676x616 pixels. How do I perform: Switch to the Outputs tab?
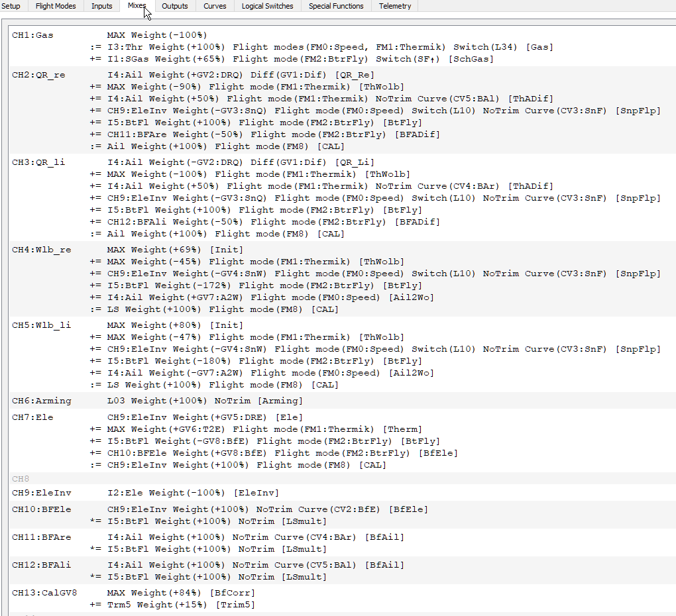[x=174, y=6]
